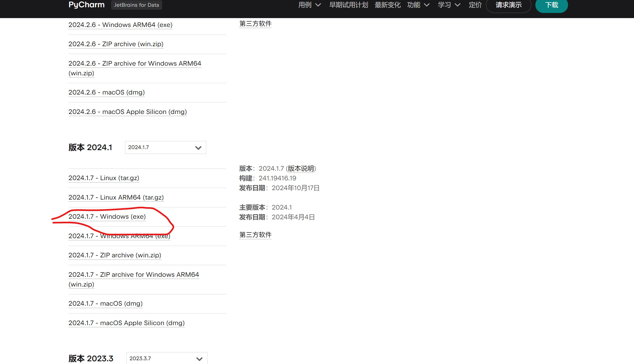
Task: Select 早期试用计划 in the navigation
Action: click(x=348, y=5)
